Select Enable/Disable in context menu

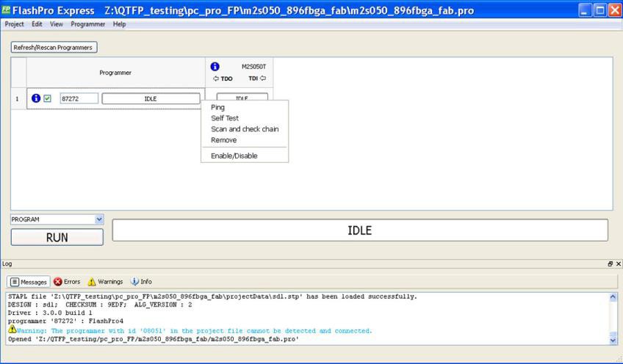[234, 156]
